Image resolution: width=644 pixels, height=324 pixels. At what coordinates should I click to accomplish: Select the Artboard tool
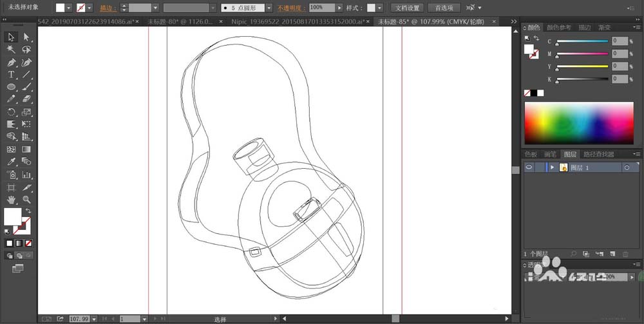(x=11, y=187)
